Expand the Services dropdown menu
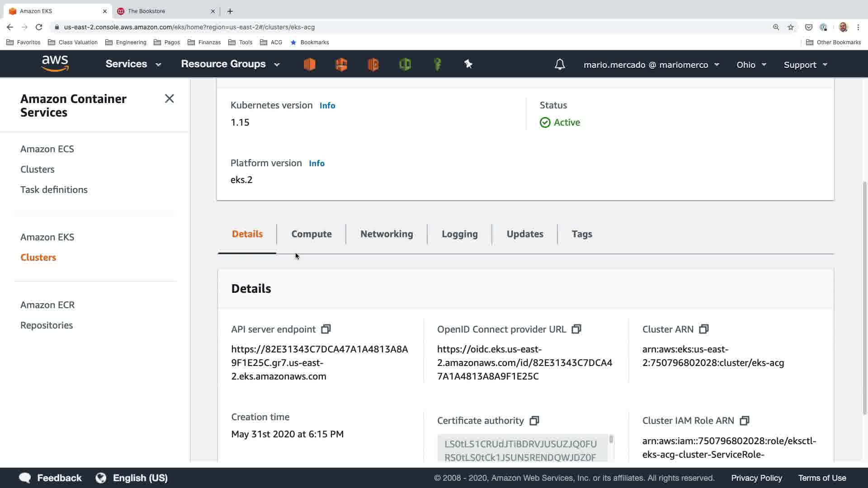This screenshot has width=868, height=488. pyautogui.click(x=133, y=64)
